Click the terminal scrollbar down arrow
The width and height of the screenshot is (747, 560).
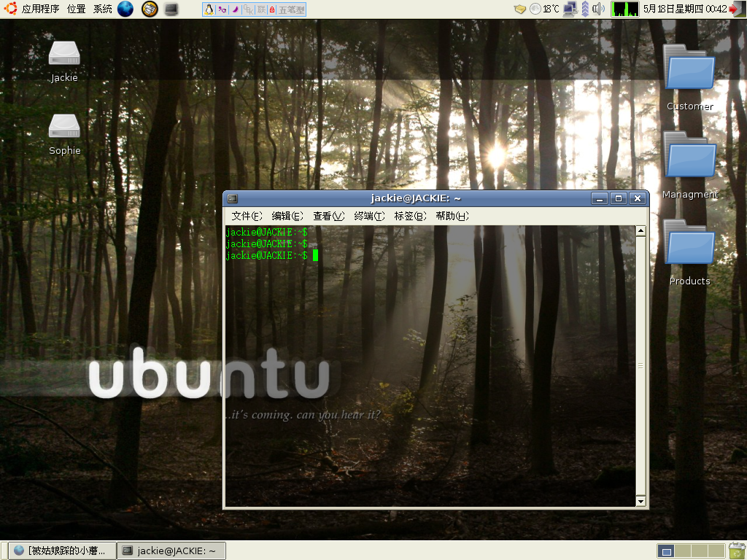click(640, 501)
